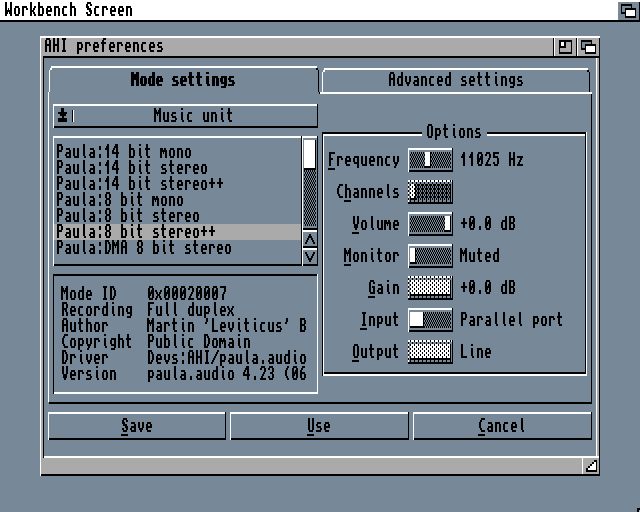Click the AHI window zoom gadget
This screenshot has height=512, width=640.
pyautogui.click(x=566, y=47)
